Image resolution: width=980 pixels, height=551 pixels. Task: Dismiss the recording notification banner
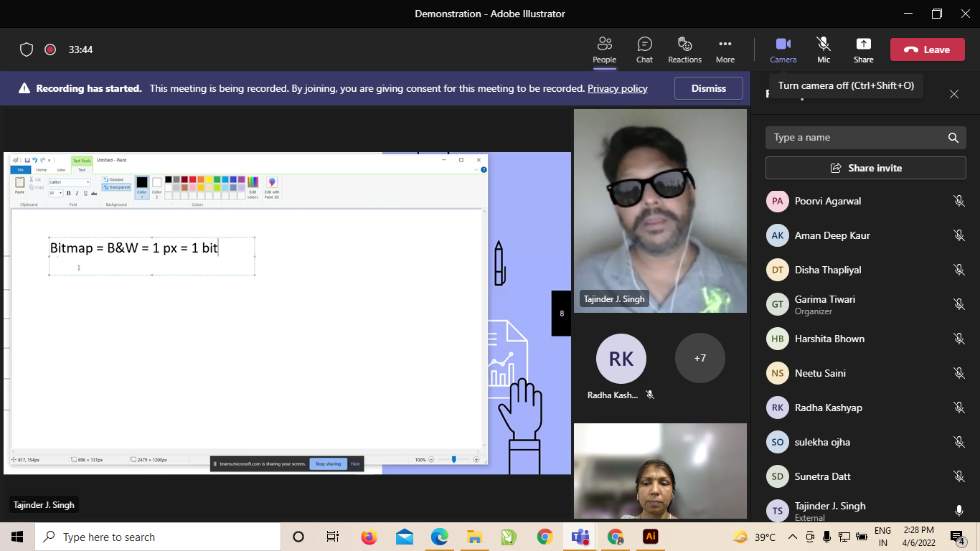[708, 88]
